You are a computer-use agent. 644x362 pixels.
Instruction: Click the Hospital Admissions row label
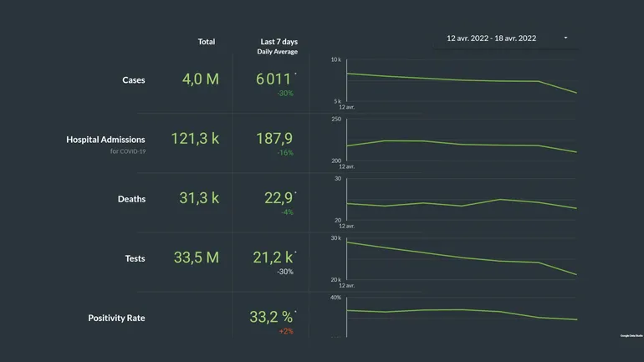(105, 140)
